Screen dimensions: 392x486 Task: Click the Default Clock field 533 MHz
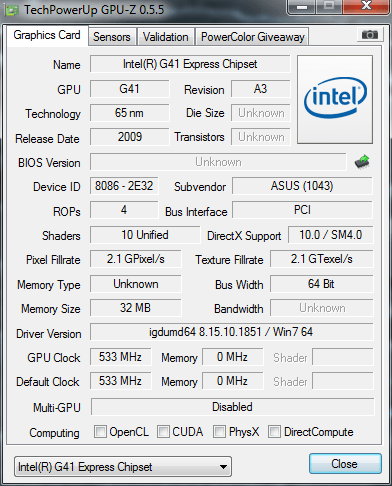coord(120,381)
